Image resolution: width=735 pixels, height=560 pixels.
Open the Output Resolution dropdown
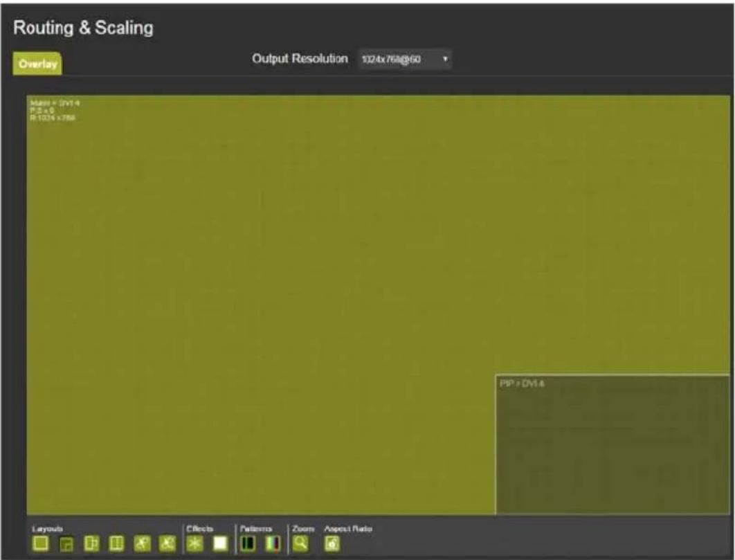click(x=405, y=59)
